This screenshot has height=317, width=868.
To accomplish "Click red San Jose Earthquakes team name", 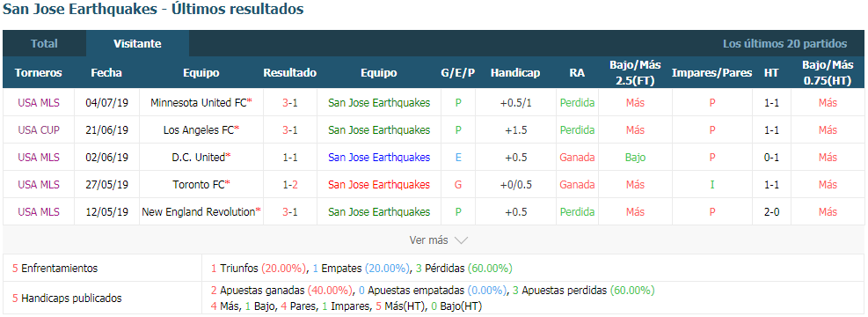I will tap(379, 185).
